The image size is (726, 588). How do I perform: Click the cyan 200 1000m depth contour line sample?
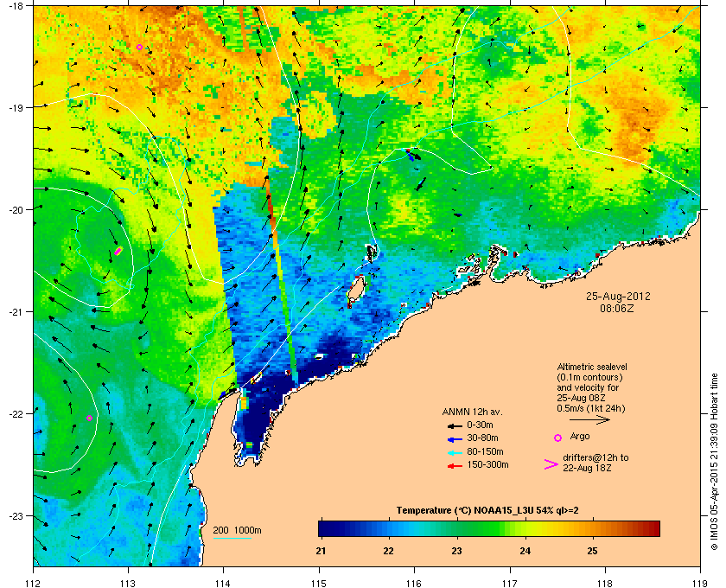click(x=232, y=538)
